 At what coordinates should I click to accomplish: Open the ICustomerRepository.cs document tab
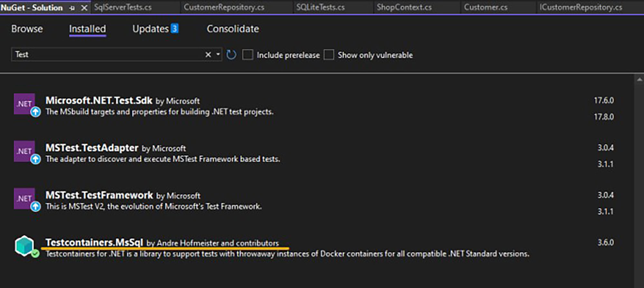581,7
